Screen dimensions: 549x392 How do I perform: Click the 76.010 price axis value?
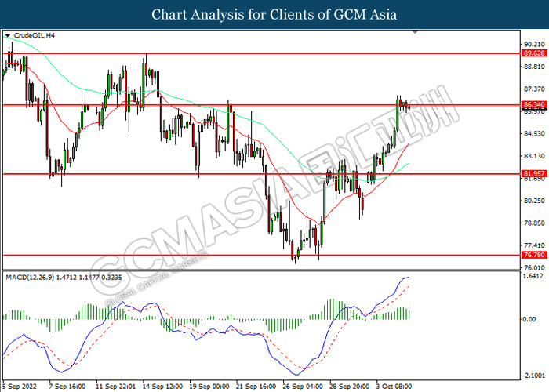click(534, 268)
